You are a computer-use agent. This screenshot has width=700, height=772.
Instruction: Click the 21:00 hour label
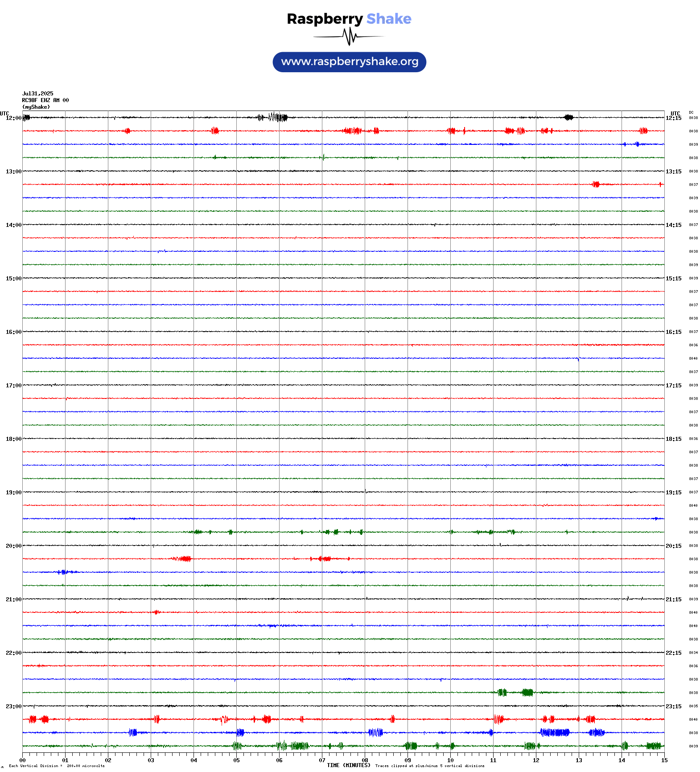(x=13, y=600)
